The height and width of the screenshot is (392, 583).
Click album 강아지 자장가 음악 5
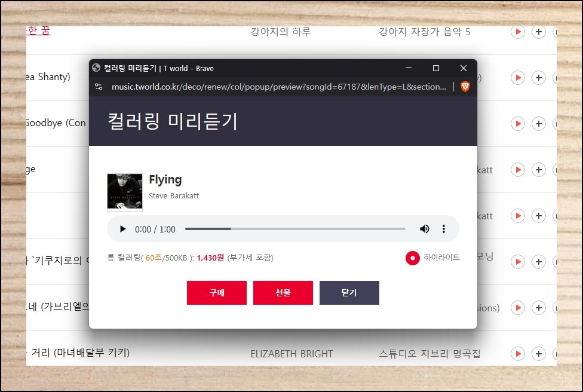pos(424,32)
